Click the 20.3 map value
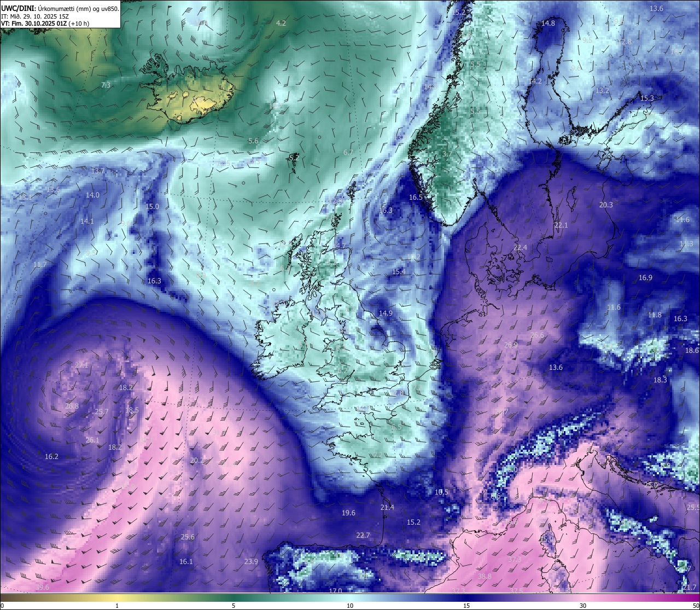 (x=606, y=205)
